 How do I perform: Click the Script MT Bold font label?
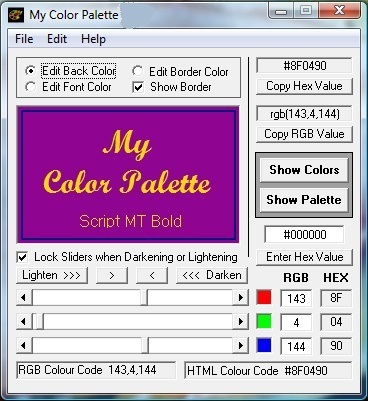[x=131, y=221]
